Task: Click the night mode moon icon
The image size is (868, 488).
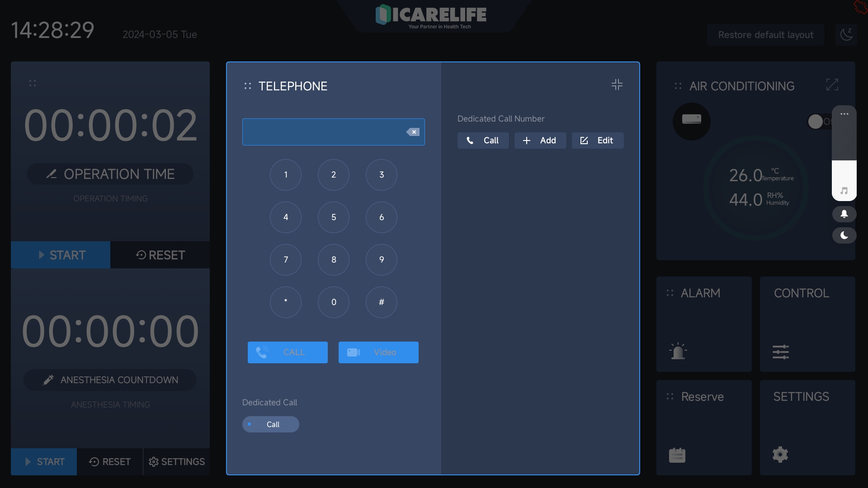Action: (844, 235)
